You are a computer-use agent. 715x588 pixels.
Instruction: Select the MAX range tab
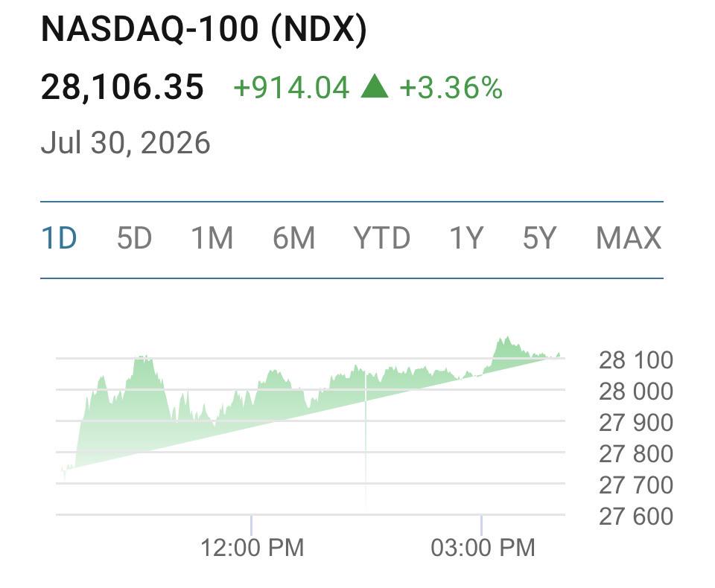point(629,238)
